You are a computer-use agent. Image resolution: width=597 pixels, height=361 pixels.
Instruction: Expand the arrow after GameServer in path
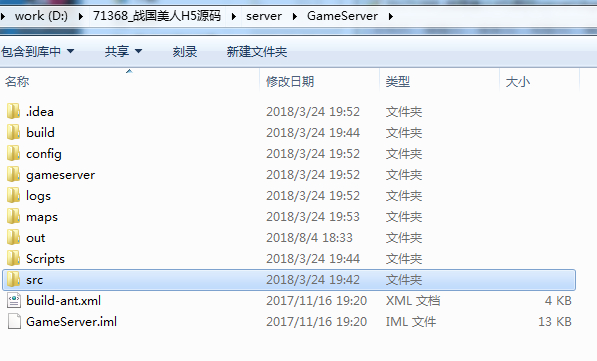(391, 16)
